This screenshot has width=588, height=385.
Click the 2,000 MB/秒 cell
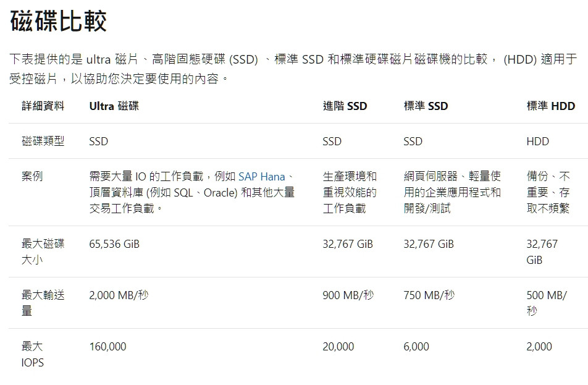tap(119, 295)
